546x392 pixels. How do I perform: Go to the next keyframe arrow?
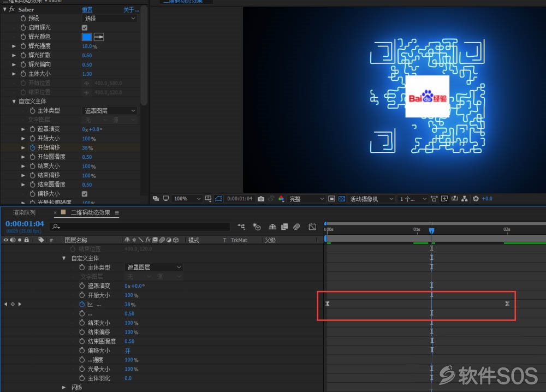coord(20,304)
